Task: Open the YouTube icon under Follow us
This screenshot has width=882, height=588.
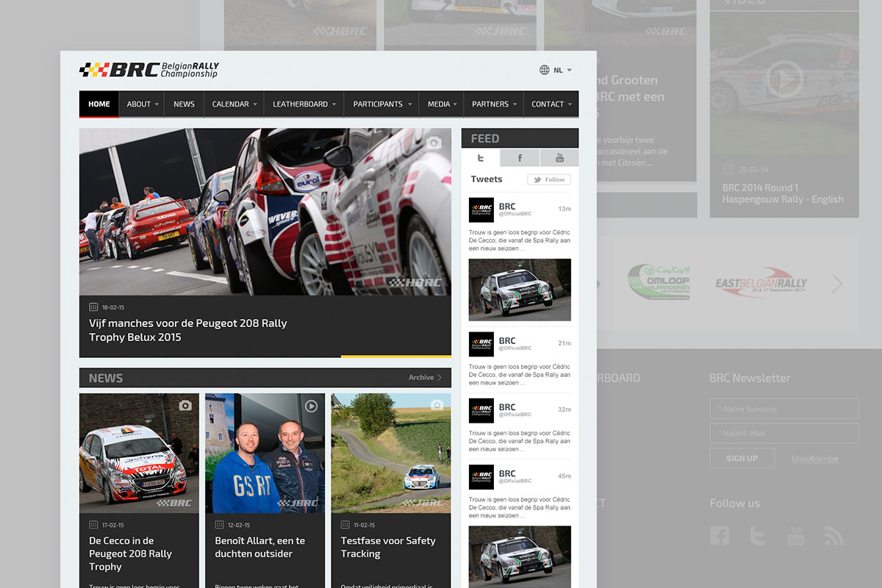Action: [x=795, y=536]
